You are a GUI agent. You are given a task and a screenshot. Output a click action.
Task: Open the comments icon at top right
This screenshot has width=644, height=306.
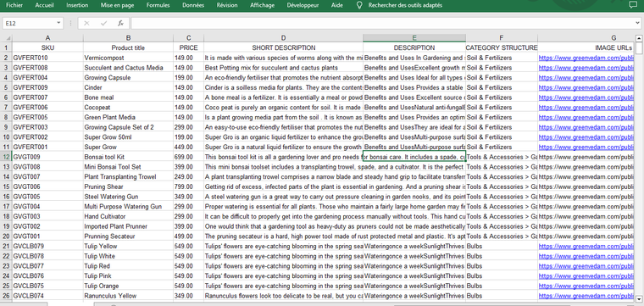pos(633,5)
